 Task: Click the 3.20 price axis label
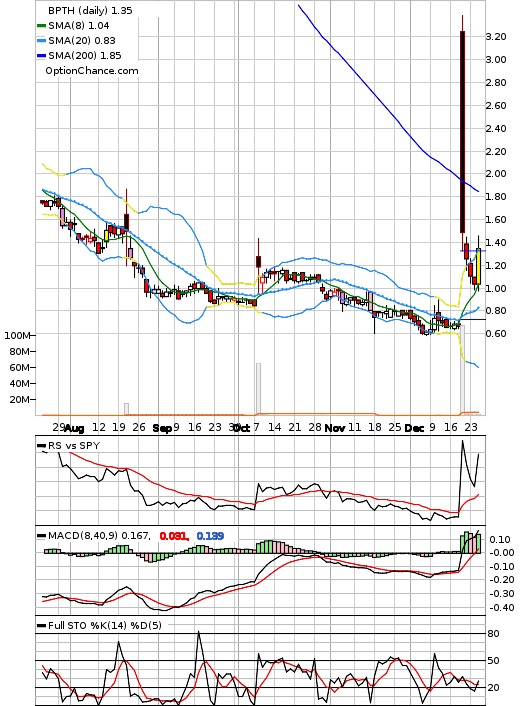[496, 36]
